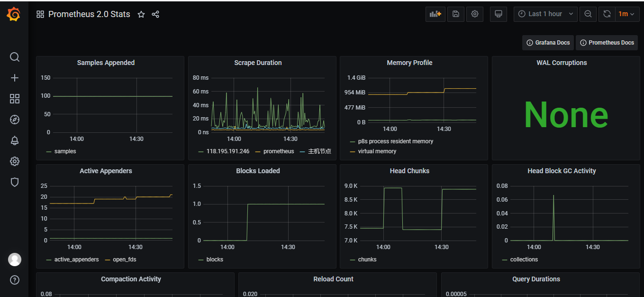The image size is (644, 297).
Task: Open the Query Durations panel title menu
Action: tap(536, 279)
